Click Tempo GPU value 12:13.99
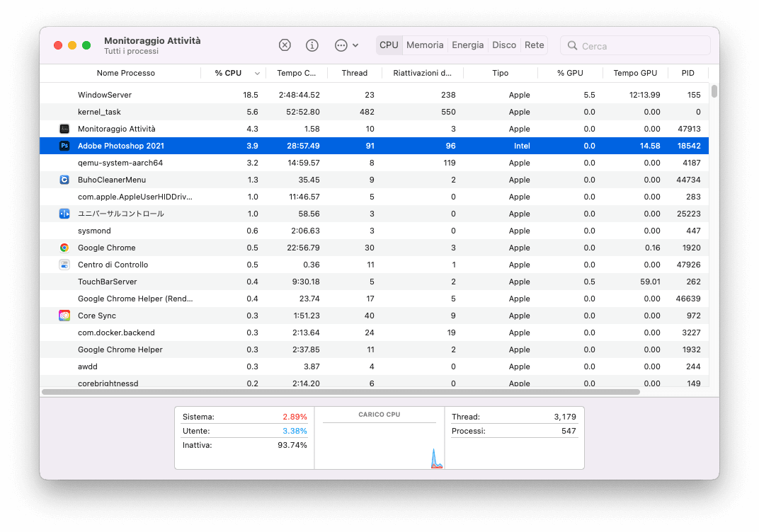Viewport: 759px width, 532px height. [645, 95]
